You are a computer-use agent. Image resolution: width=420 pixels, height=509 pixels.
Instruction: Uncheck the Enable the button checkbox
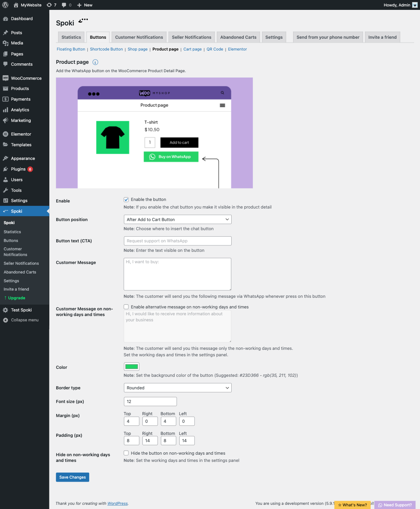tap(126, 199)
